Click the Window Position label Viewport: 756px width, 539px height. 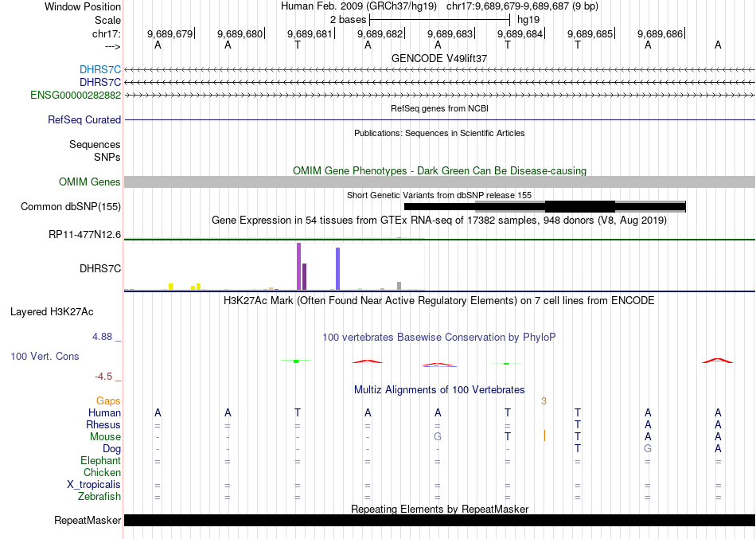click(x=83, y=6)
